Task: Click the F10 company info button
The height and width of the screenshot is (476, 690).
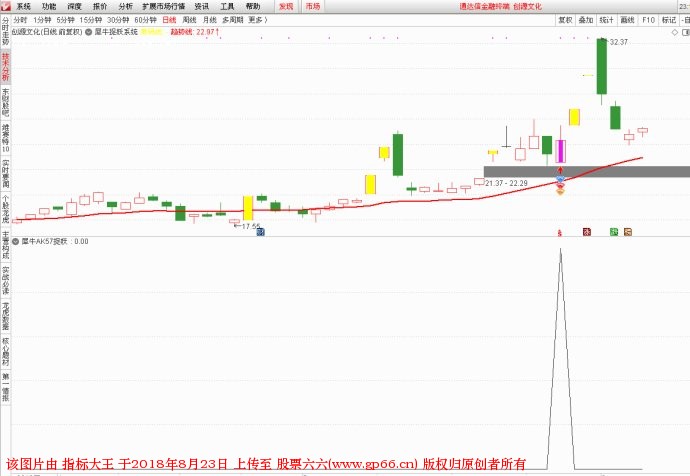Action: click(648, 20)
